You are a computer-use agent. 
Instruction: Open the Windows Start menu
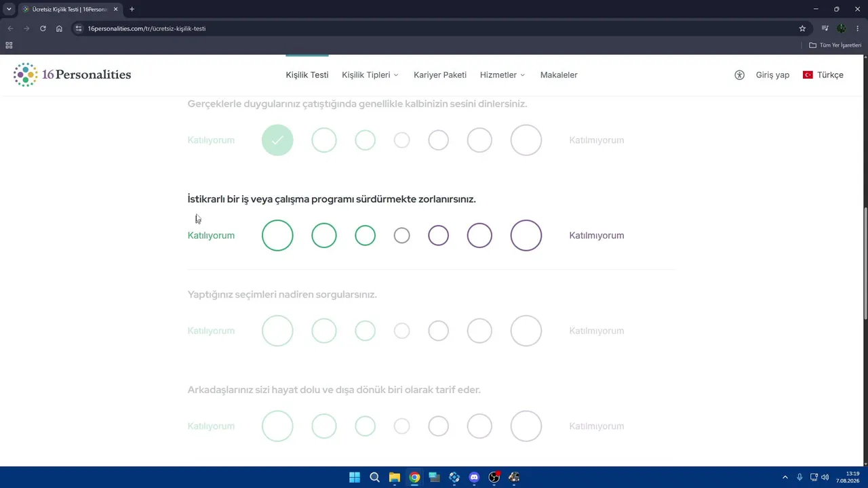(355, 477)
